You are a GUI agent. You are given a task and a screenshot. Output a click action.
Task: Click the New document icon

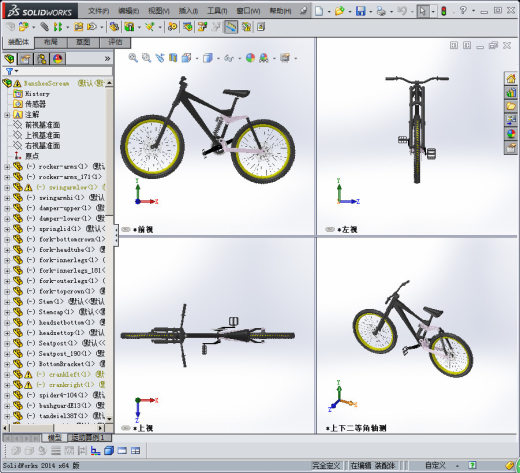[319, 11]
